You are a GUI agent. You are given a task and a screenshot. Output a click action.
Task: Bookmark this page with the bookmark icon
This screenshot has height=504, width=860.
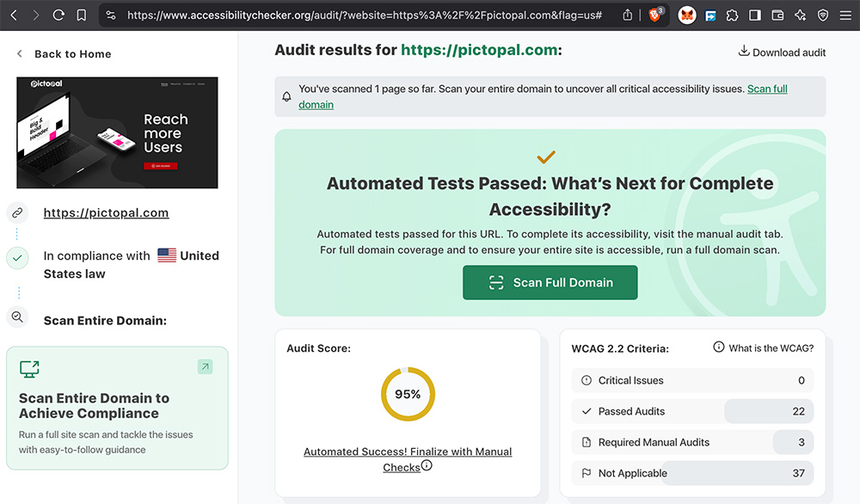point(81,15)
